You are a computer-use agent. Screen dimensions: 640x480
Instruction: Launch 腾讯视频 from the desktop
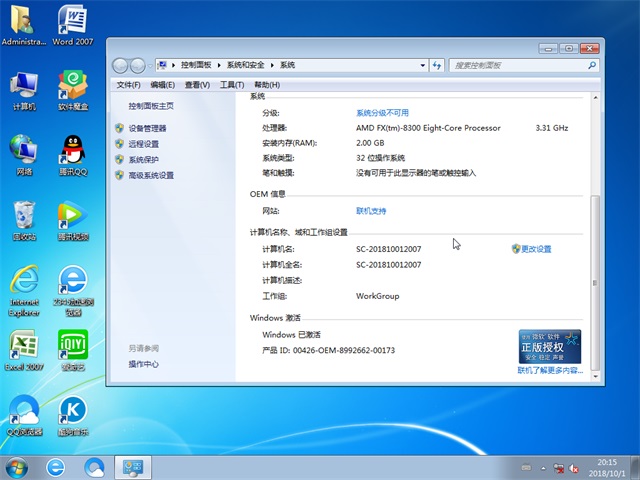73,220
